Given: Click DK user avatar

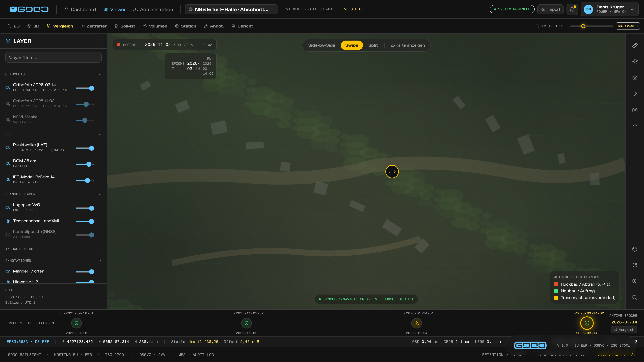Looking at the screenshot, I should [x=588, y=9].
